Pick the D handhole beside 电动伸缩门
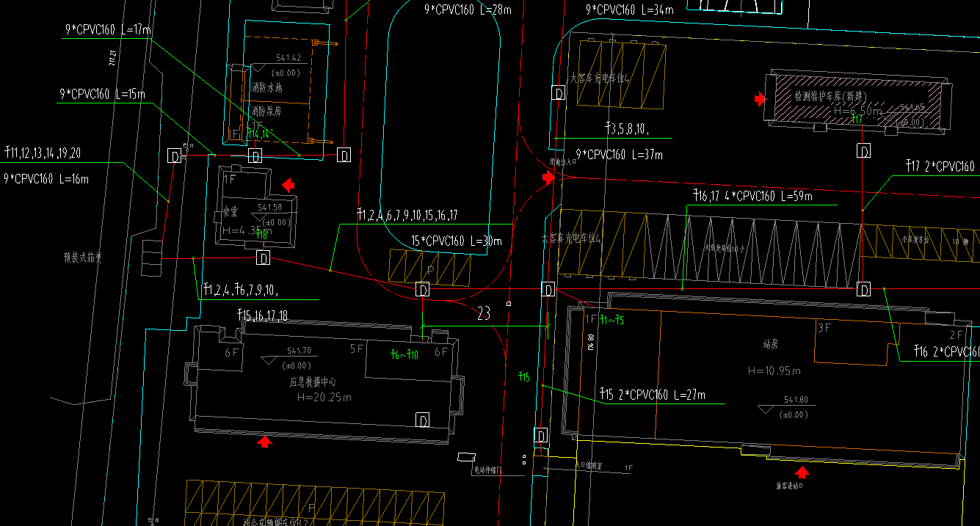980x526 pixels. [x=540, y=436]
